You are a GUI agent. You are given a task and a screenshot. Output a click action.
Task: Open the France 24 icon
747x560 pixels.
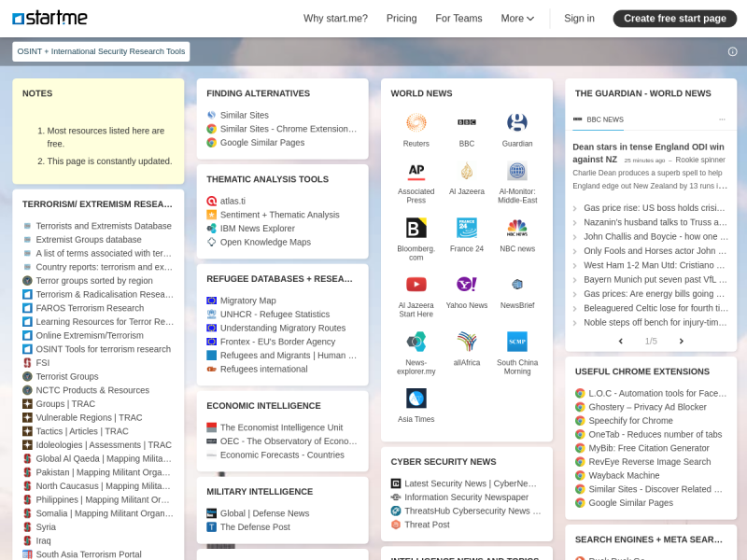tap(466, 228)
